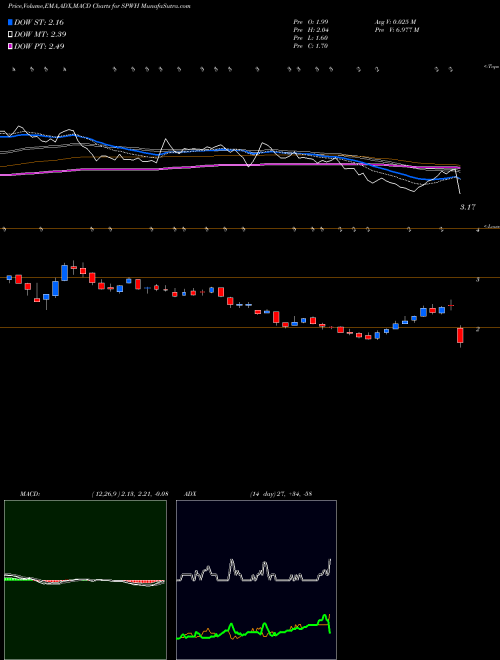500x660 pixels.
Task: Click the price axis label 3
Action: click(477, 279)
